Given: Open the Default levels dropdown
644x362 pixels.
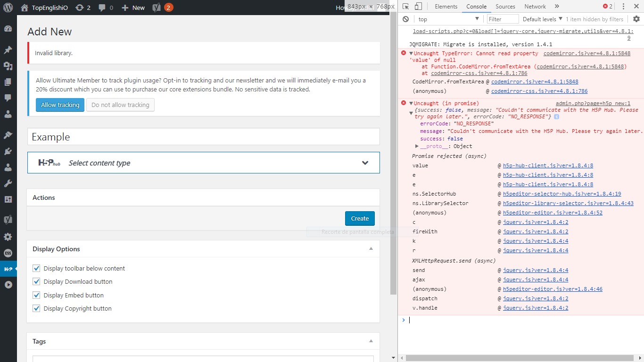Looking at the screenshot, I should (x=543, y=19).
